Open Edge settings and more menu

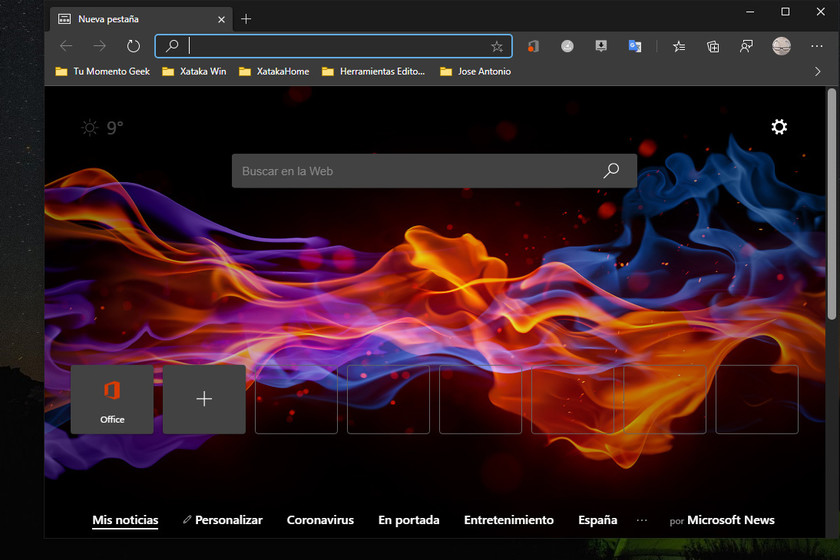pos(817,46)
